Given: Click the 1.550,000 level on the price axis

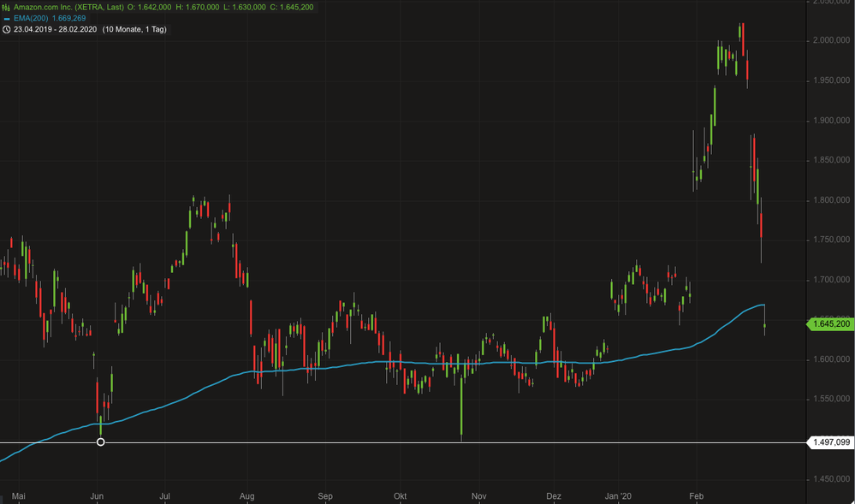Looking at the screenshot, I should (x=831, y=399).
